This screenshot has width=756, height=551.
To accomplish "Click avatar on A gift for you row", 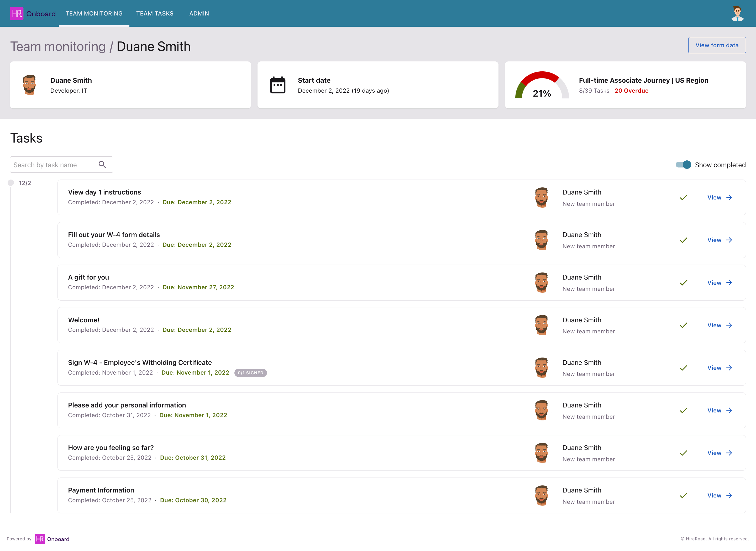I will [541, 282].
